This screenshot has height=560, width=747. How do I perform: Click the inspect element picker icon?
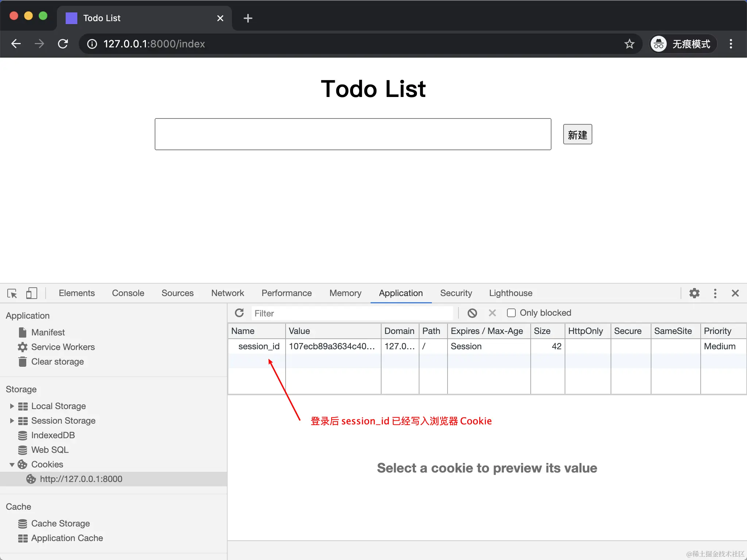click(x=12, y=293)
